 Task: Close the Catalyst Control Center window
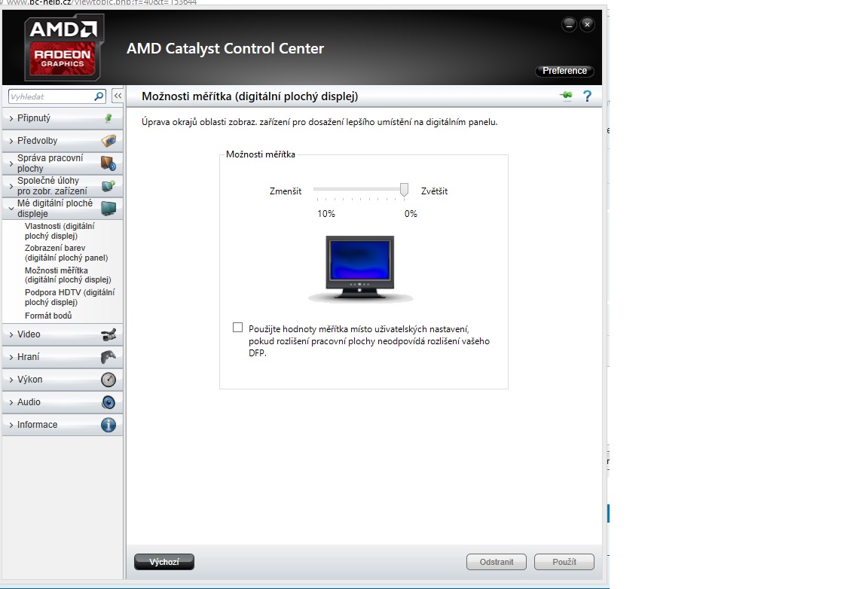[x=588, y=24]
